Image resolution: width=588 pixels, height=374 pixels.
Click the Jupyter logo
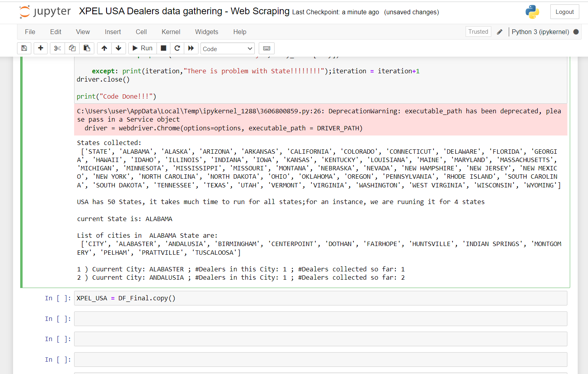[45, 12]
